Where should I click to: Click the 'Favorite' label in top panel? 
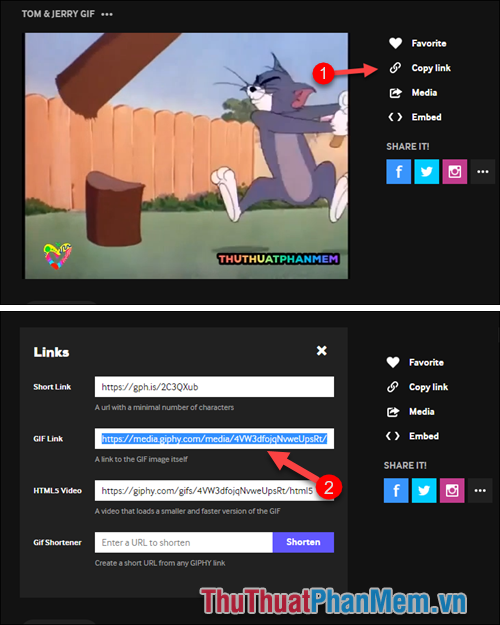point(429,43)
